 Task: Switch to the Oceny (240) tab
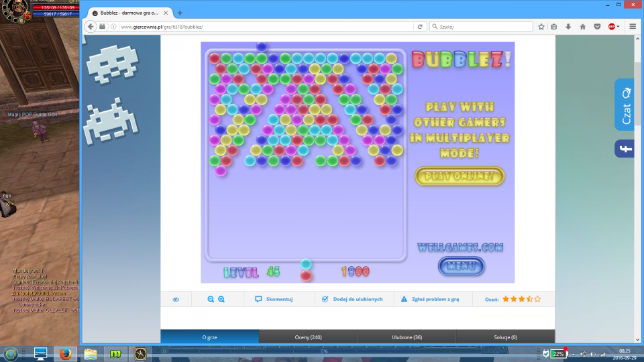(x=308, y=337)
